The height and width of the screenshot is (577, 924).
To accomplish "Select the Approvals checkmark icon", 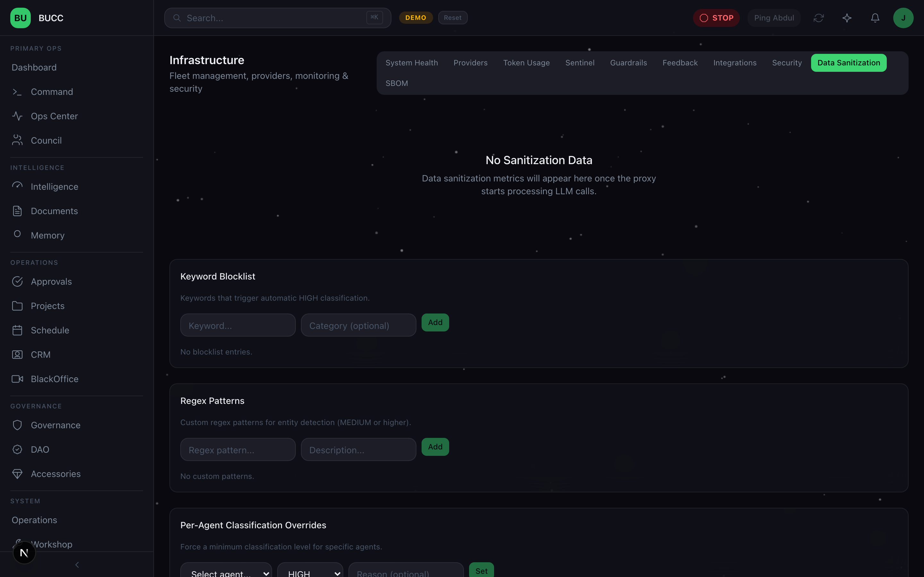I will (17, 281).
